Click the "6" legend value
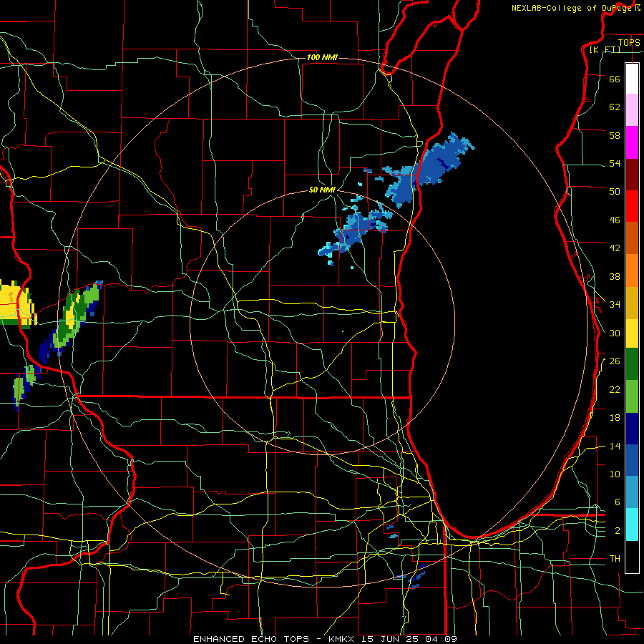Viewport: 644px width, 644px height. pyautogui.click(x=618, y=502)
